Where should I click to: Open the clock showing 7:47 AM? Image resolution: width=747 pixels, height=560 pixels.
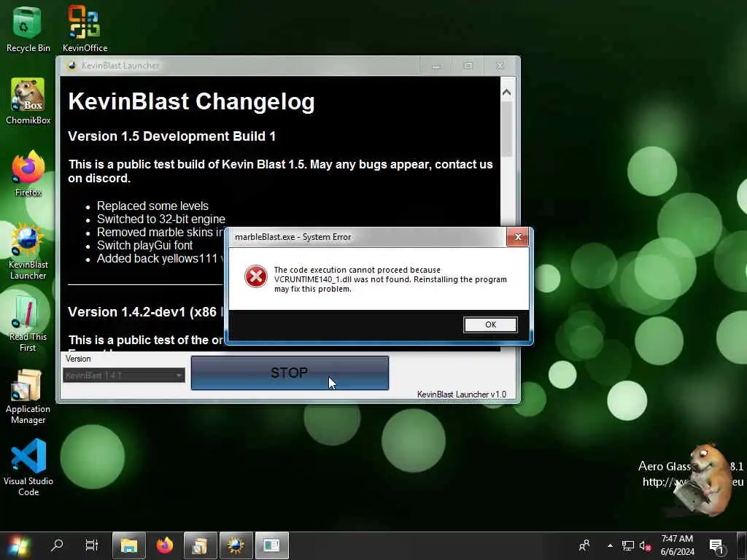point(677,545)
